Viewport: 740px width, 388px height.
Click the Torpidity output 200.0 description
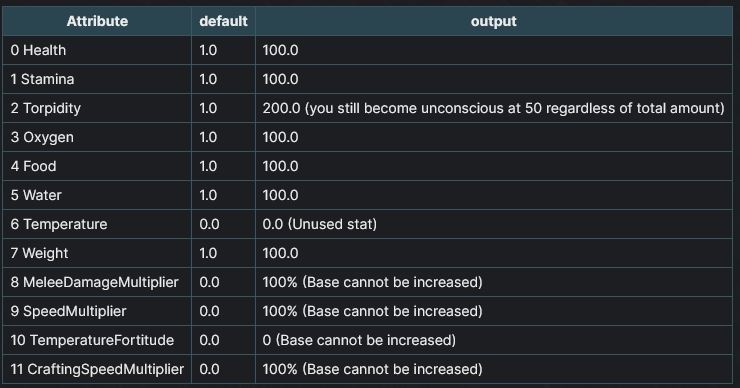point(493,108)
